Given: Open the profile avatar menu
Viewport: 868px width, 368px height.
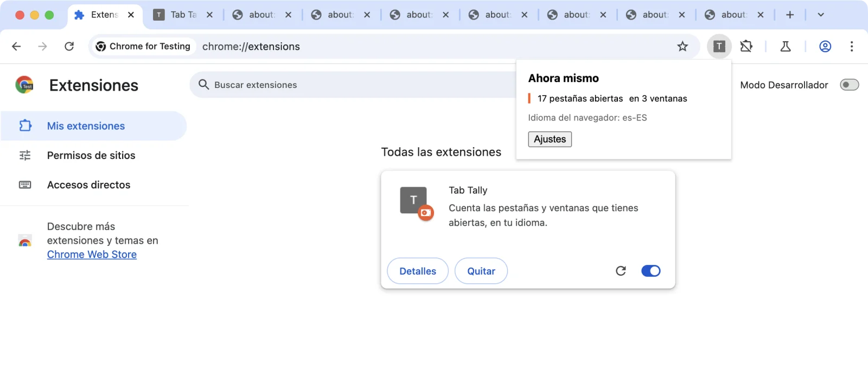Looking at the screenshot, I should [x=825, y=46].
